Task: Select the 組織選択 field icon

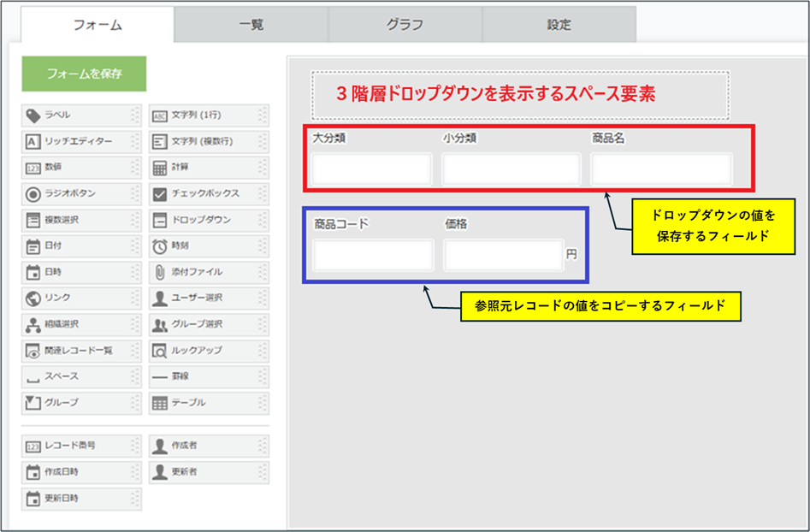Action: coord(33,325)
